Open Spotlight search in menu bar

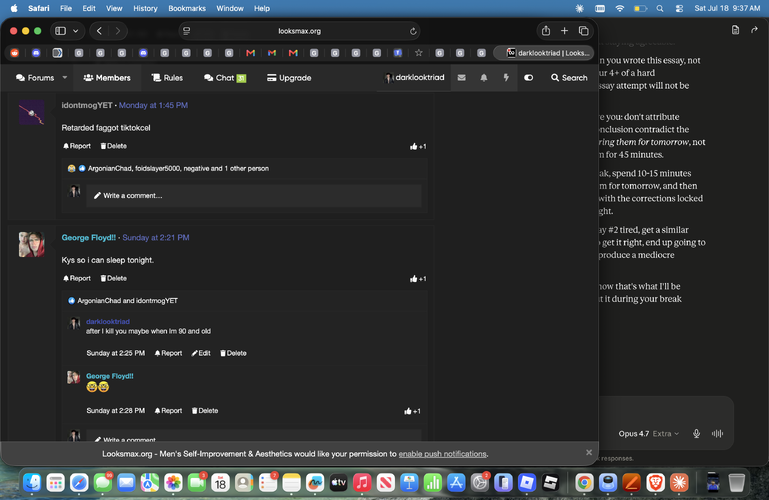tap(660, 8)
